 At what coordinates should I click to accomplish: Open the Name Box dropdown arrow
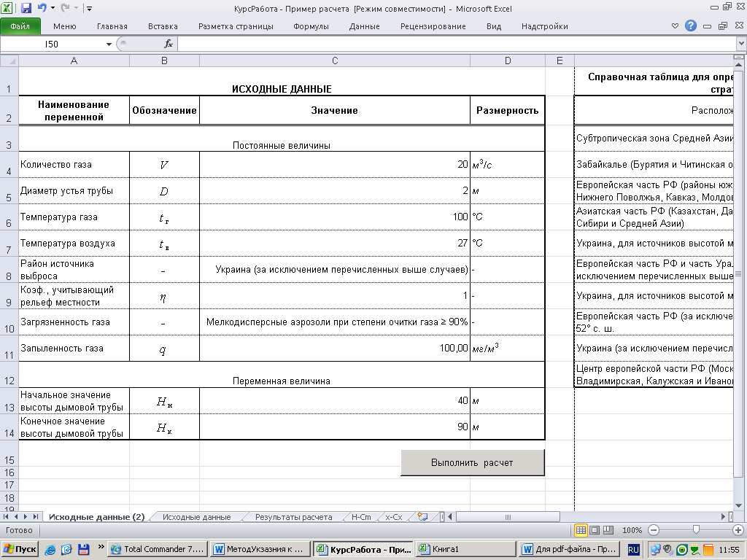tap(109, 44)
